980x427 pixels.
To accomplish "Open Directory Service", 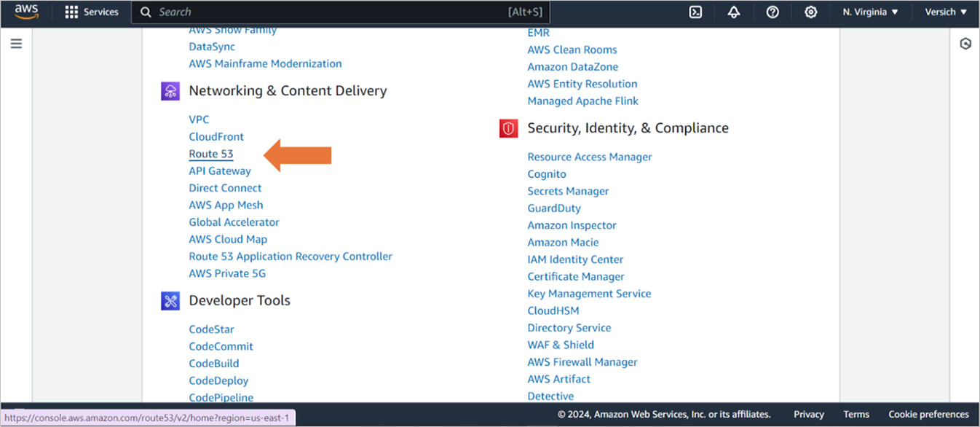I will [x=569, y=329].
